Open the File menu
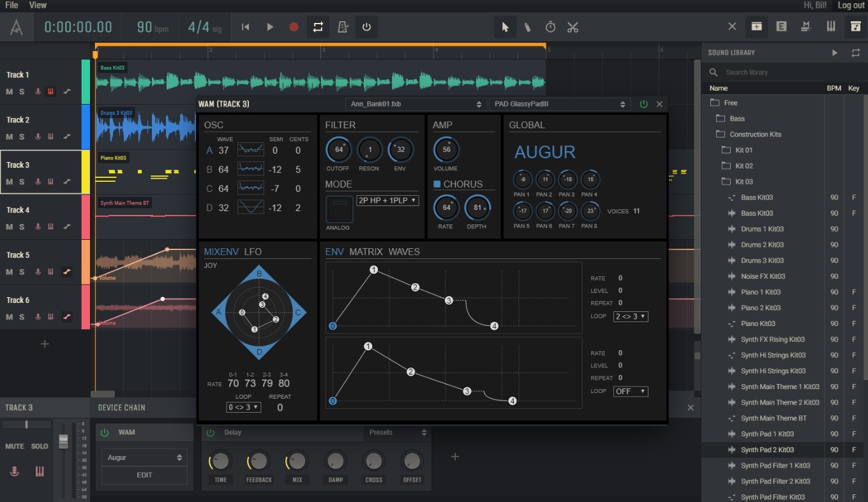Screen dimensions: 868x502 click(x=11, y=5)
